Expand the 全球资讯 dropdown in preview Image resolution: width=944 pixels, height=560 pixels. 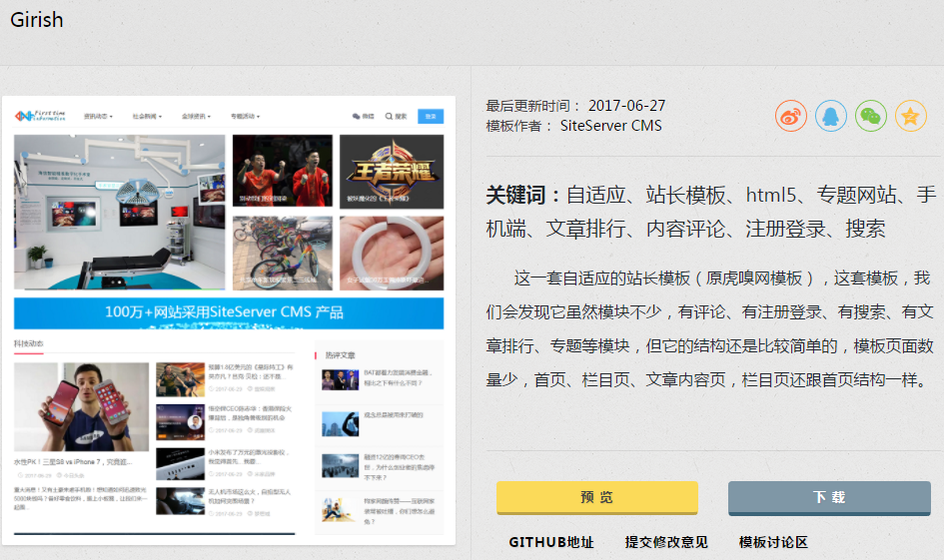pos(196,117)
